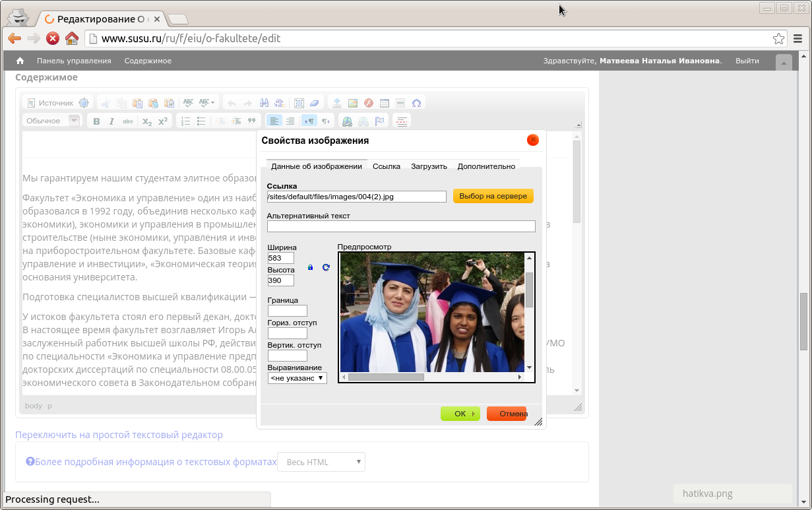Click the Источник source view button

(50, 103)
